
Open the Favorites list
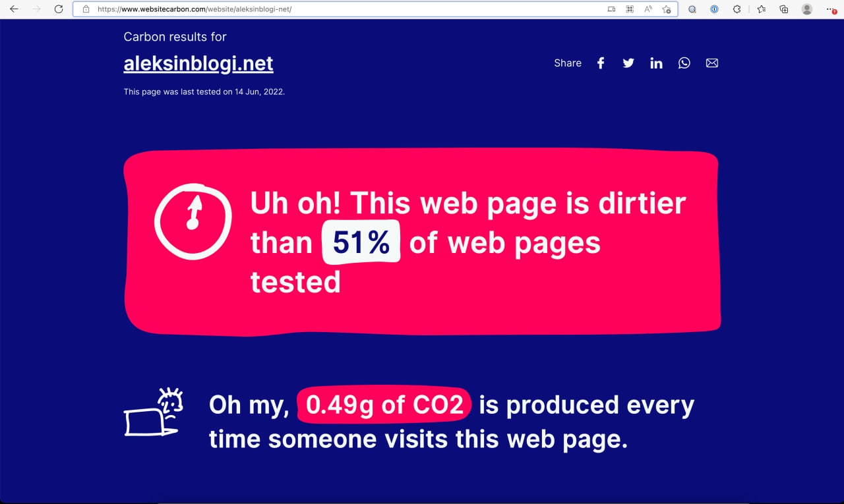coord(762,9)
